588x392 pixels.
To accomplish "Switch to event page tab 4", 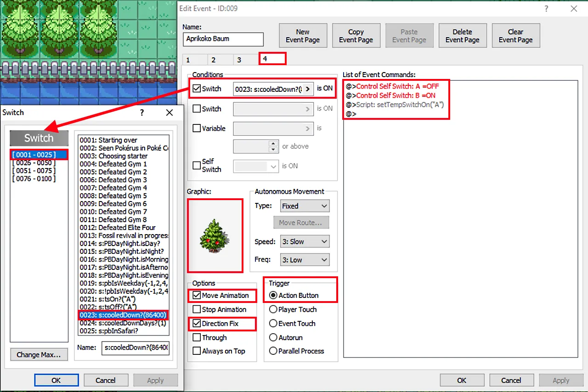I will pos(272,59).
